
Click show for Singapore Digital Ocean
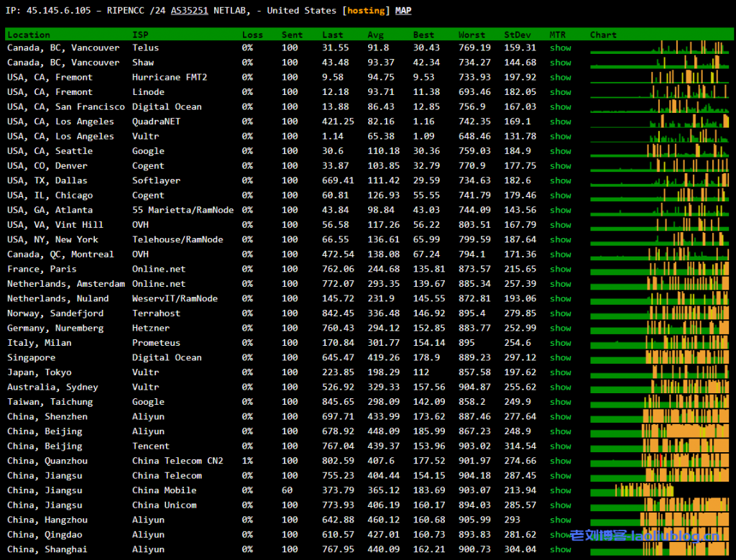560,357
